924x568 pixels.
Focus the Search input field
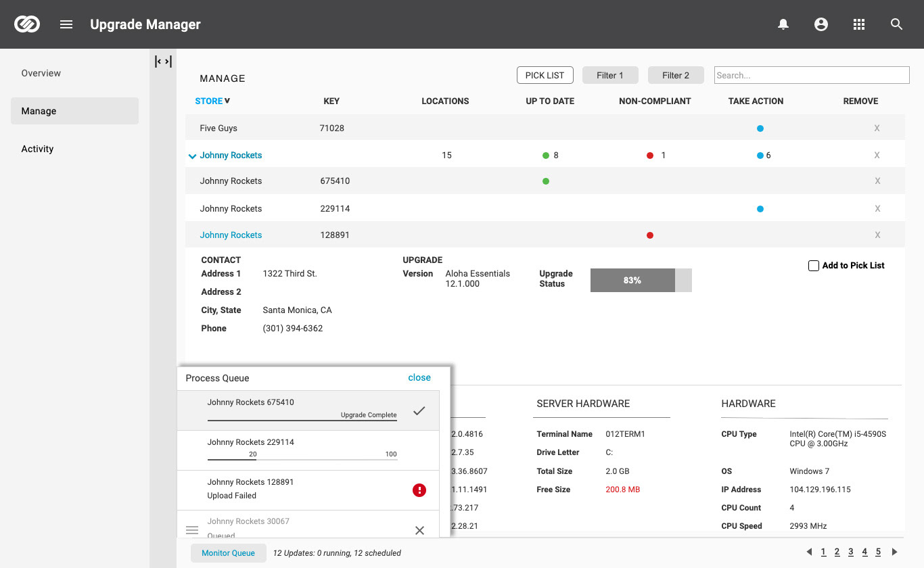tap(812, 75)
